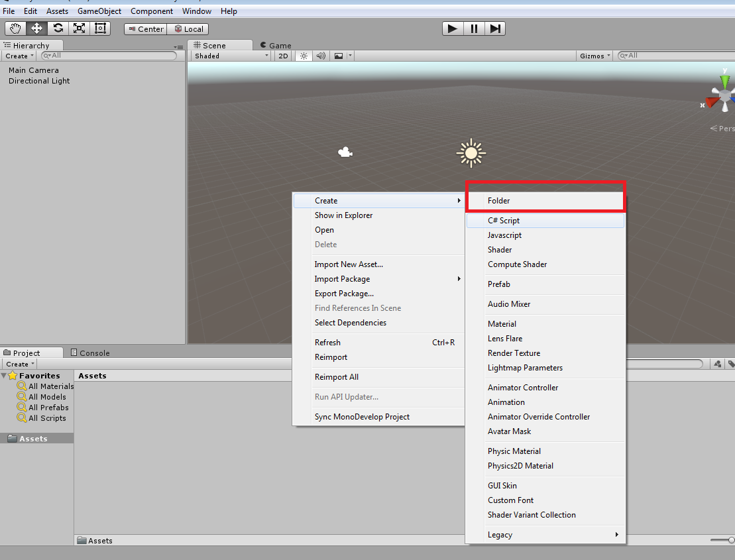
Task: Select the camera gizmo in the scene
Action: pos(345,152)
